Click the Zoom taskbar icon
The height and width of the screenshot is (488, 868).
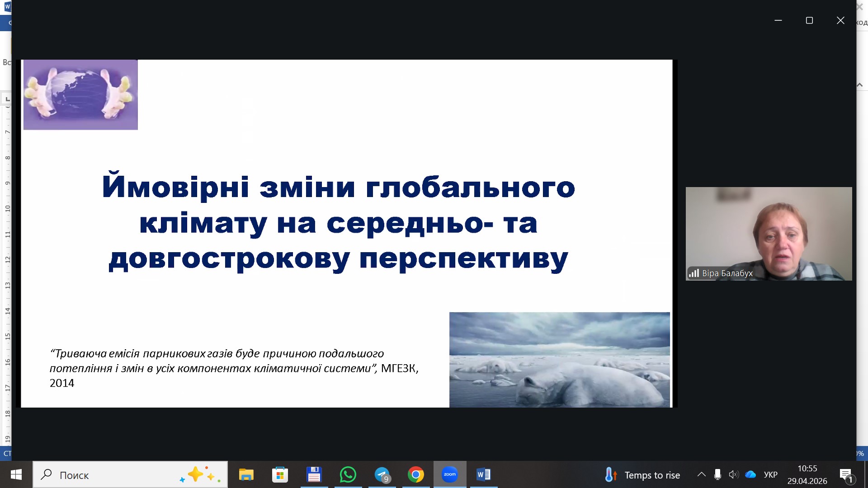tap(450, 474)
